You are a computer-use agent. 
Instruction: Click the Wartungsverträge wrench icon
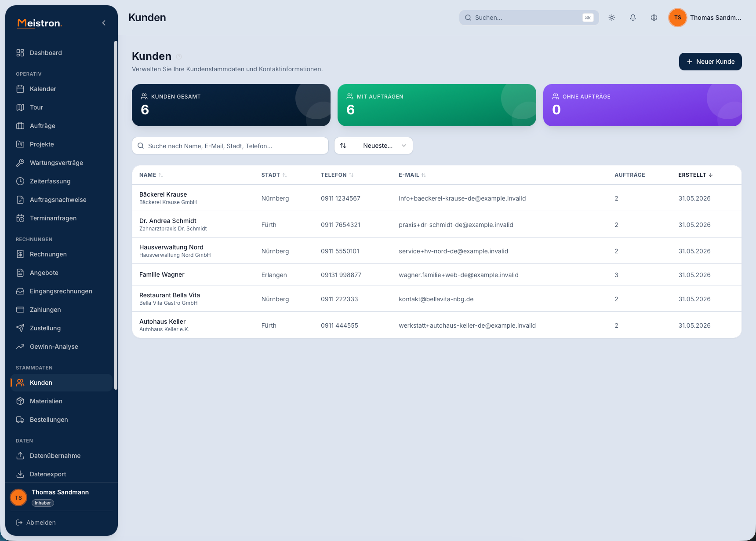20,163
